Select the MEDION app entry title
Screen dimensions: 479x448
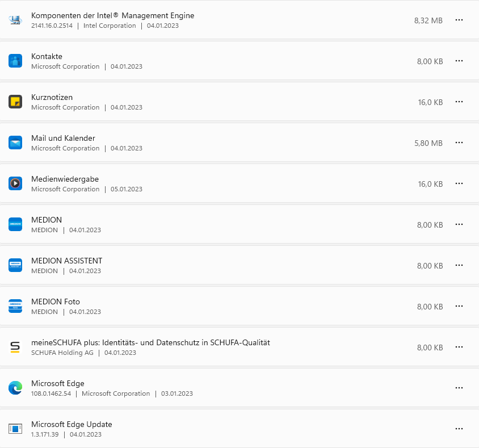pyautogui.click(x=47, y=220)
